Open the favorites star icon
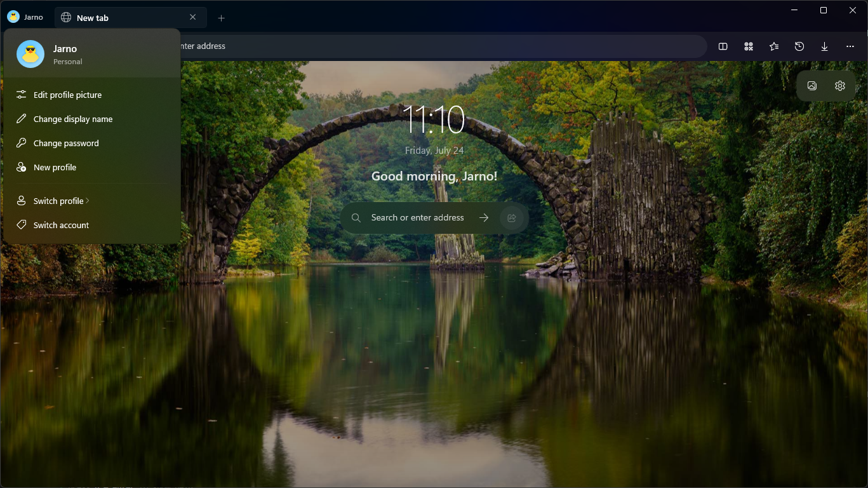Viewport: 868px width, 488px height. [x=774, y=46]
